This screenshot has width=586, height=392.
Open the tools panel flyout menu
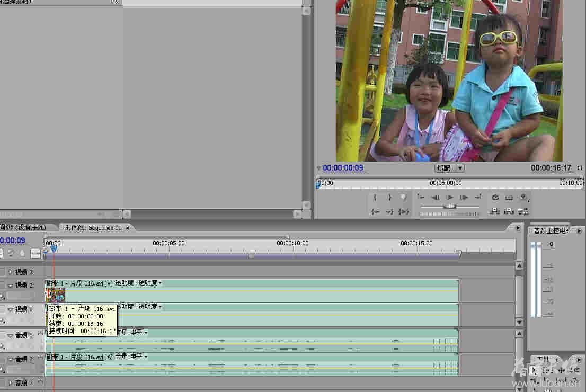579,360
